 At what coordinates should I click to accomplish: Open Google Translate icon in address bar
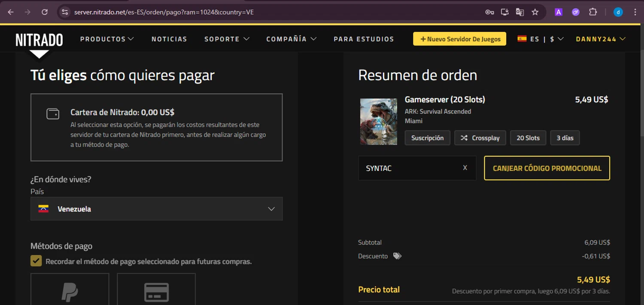pos(519,12)
